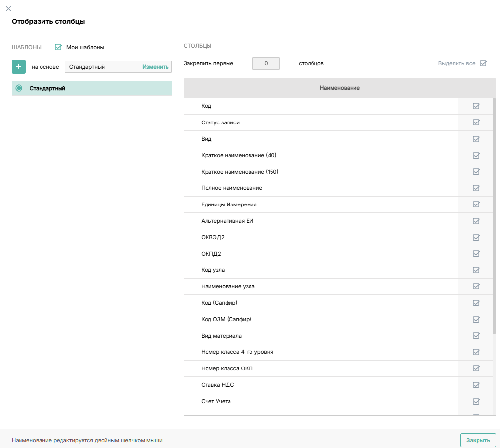Toggle visibility of 'Статус записи' column
This screenshot has width=500, height=448.
476,122
